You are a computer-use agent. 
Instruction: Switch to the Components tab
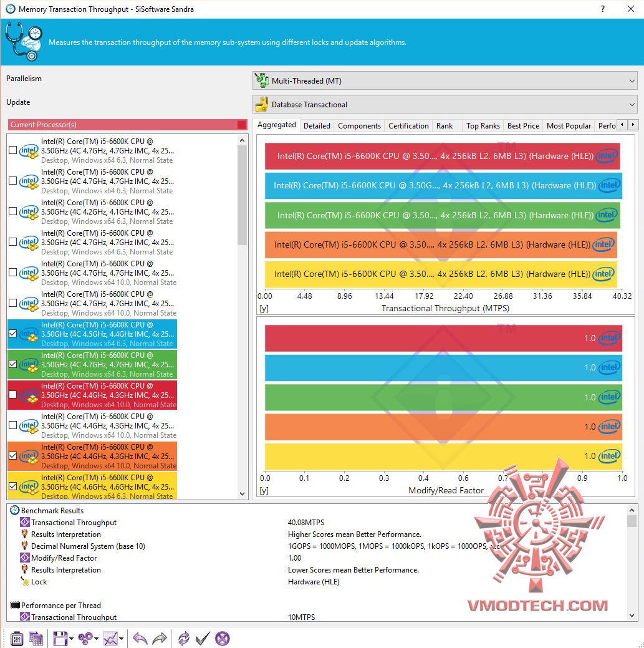click(359, 125)
